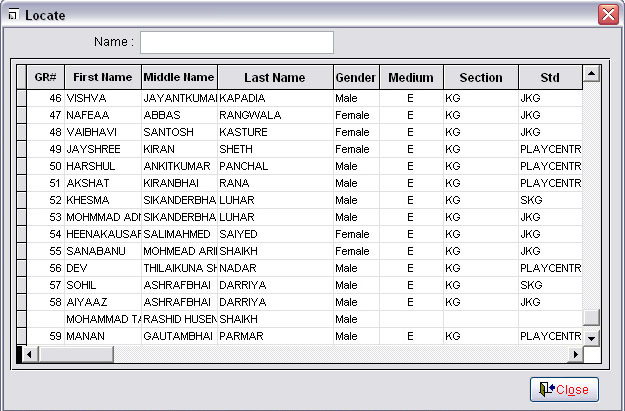Click the Medium column header
625x411 pixels.
click(410, 78)
